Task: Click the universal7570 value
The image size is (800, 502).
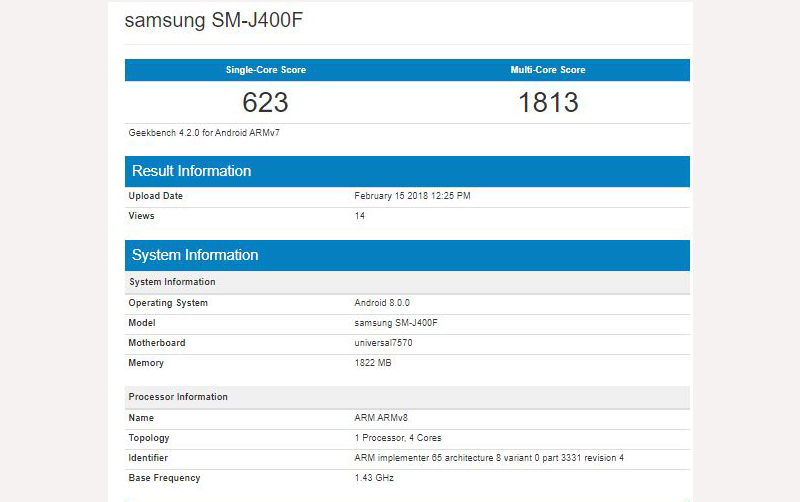Action: click(383, 343)
